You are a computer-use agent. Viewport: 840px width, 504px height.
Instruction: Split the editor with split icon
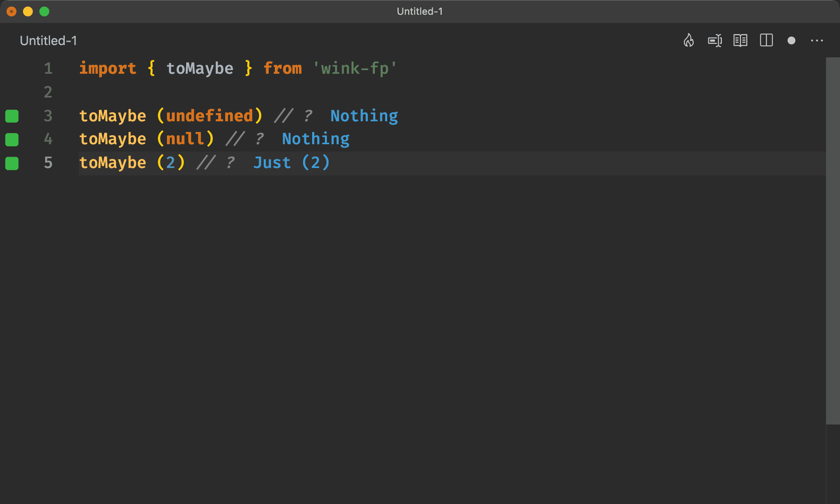pos(766,40)
